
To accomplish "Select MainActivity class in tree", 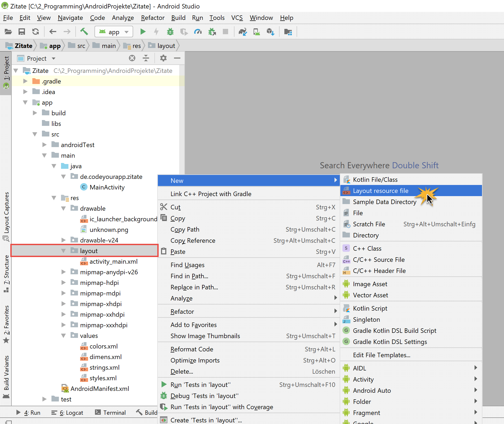I will pos(107,187).
